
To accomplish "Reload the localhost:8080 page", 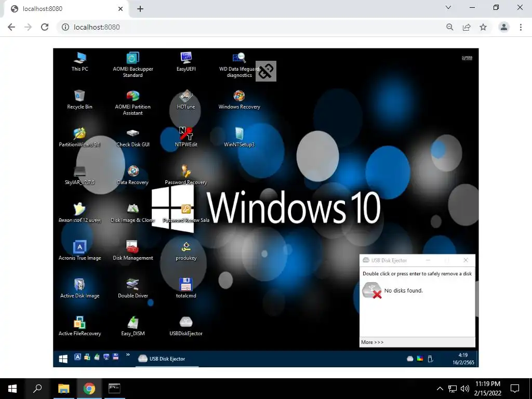I will (45, 27).
